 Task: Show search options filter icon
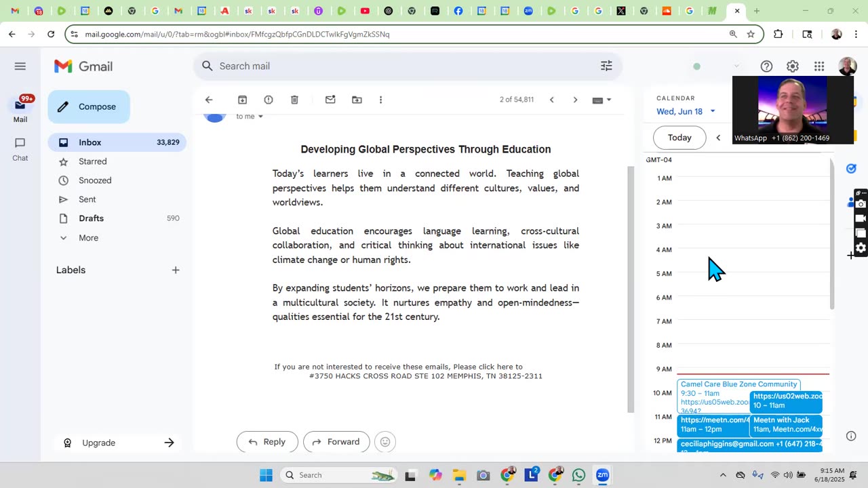tap(606, 66)
